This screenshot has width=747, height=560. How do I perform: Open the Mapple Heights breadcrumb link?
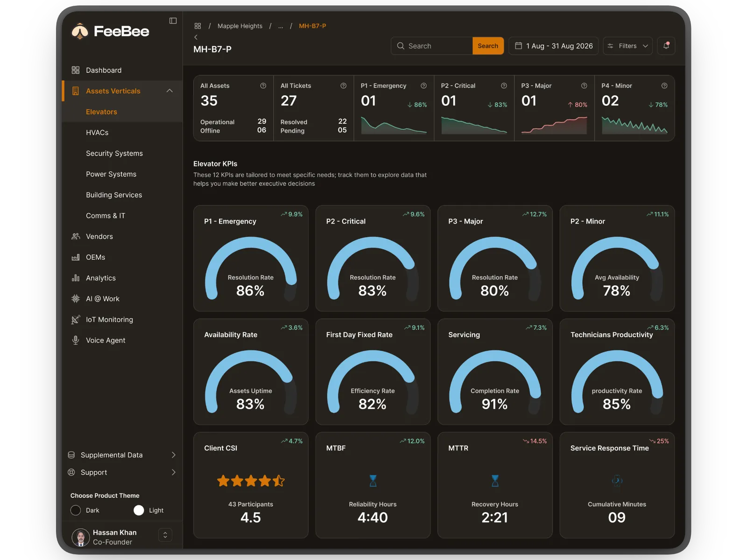[x=240, y=26]
